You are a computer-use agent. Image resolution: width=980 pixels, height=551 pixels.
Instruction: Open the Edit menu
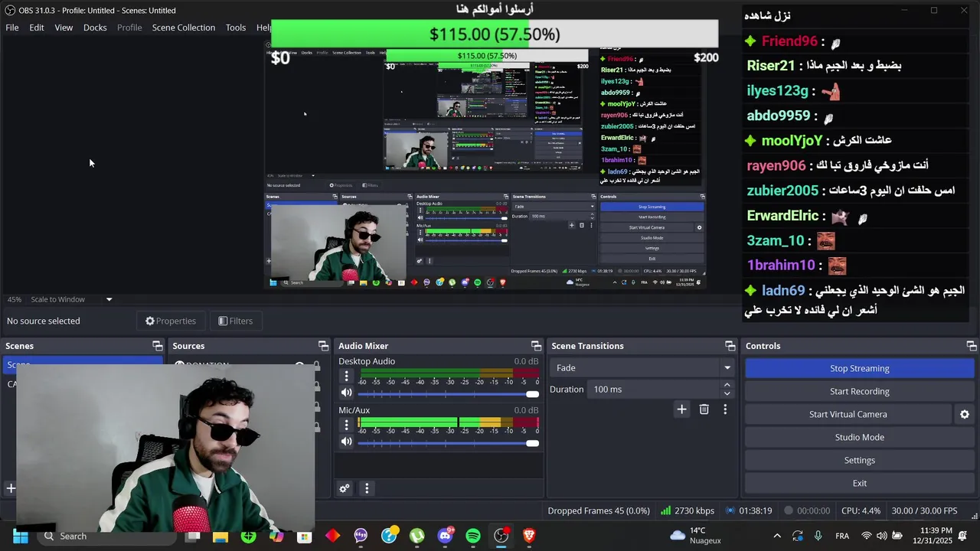tap(37, 28)
